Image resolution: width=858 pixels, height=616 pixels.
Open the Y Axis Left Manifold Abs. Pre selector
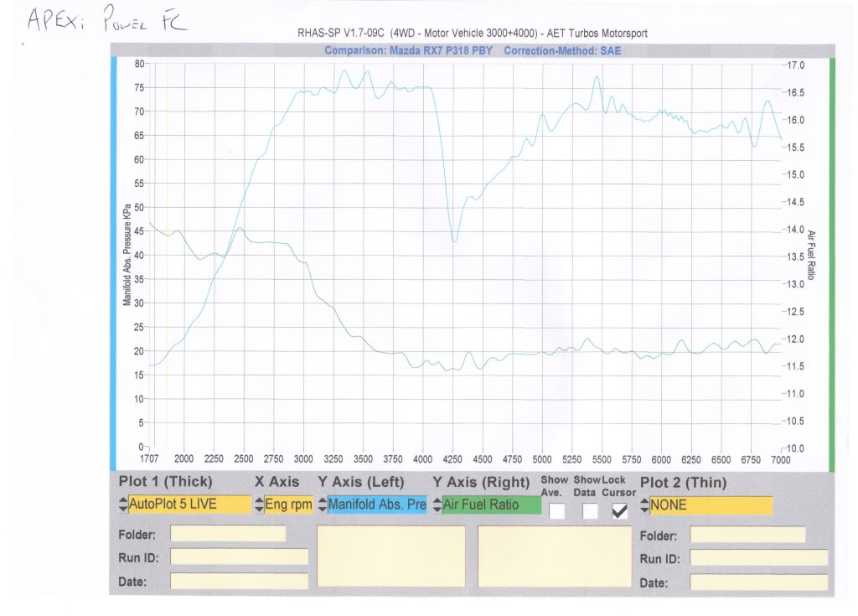(x=376, y=505)
